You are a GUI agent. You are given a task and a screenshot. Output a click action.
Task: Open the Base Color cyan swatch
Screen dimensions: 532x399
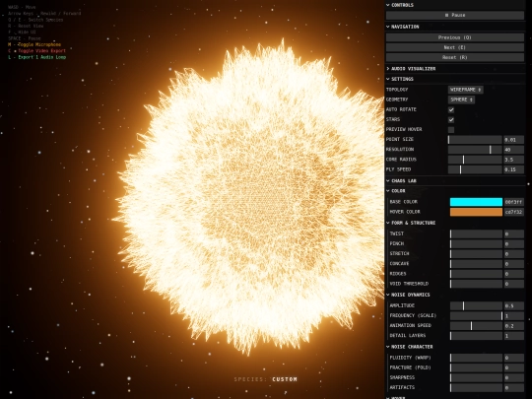(476, 202)
